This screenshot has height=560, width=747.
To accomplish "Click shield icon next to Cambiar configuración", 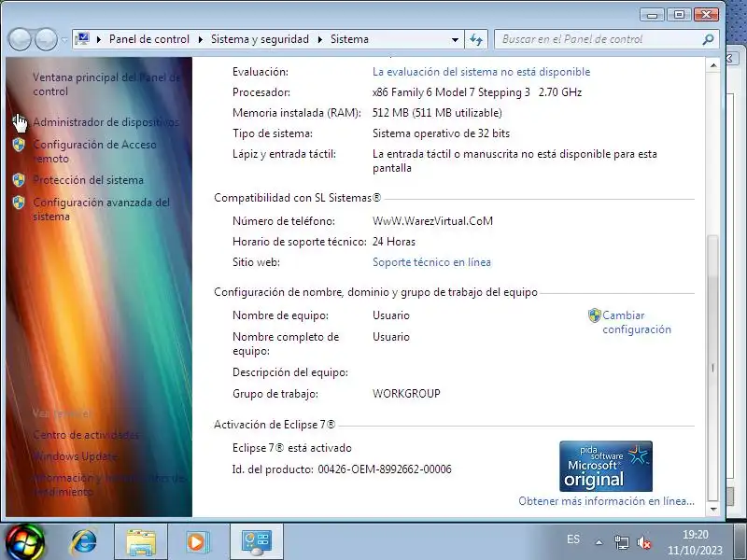I will click(x=595, y=315).
